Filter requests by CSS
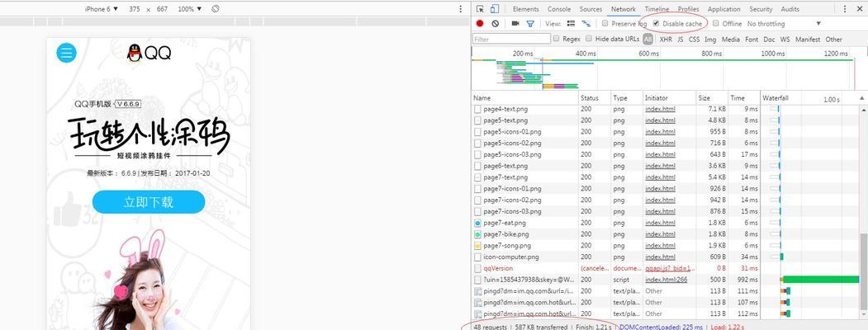868x330 pixels. [695, 40]
